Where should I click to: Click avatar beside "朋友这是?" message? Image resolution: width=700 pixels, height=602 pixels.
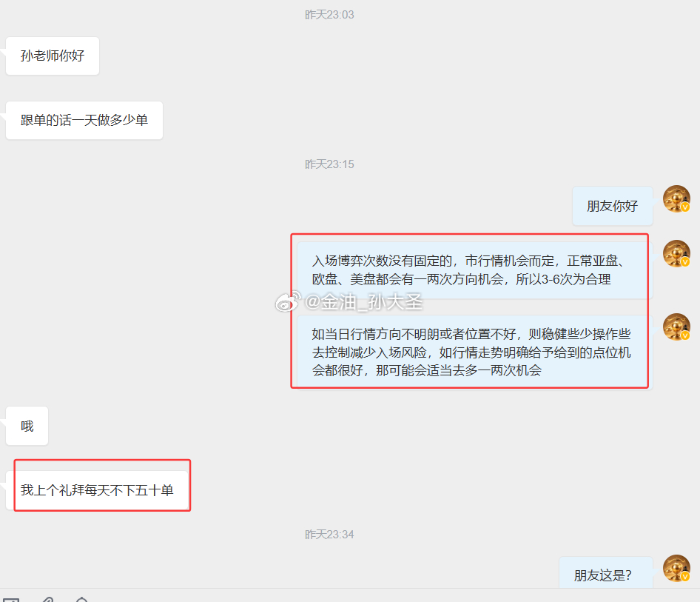click(x=676, y=569)
